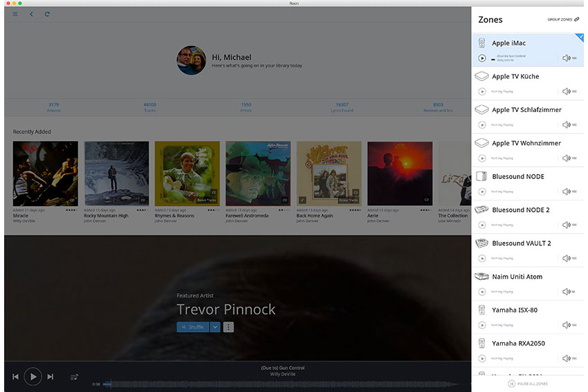Screen dimensions: 588x392
Task: Open the hamburger navigation menu
Action: pos(15,15)
